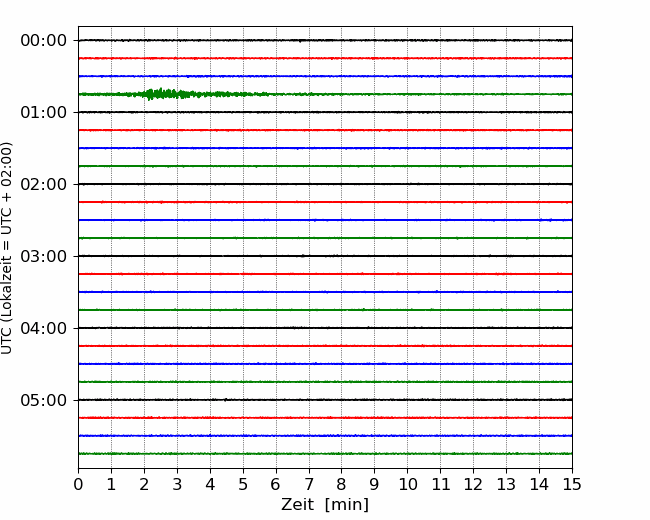Click the x-axis tick label 5
Screen dimensions: 650x520
pos(243,484)
